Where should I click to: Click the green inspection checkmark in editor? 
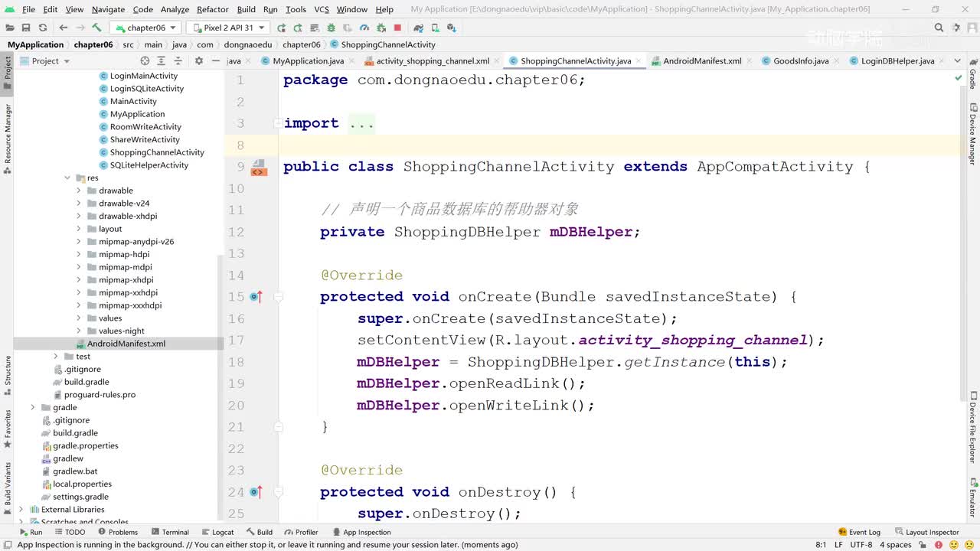coord(959,78)
